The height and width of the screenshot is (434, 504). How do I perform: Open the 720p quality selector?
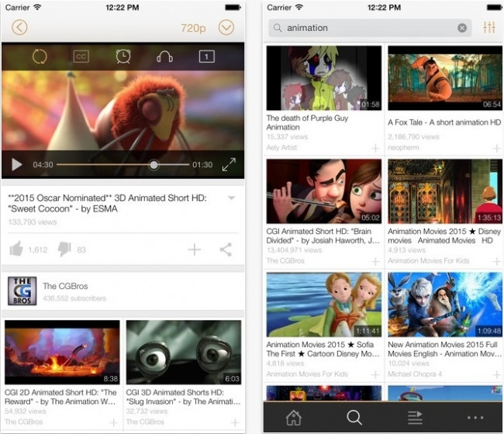pos(193,28)
